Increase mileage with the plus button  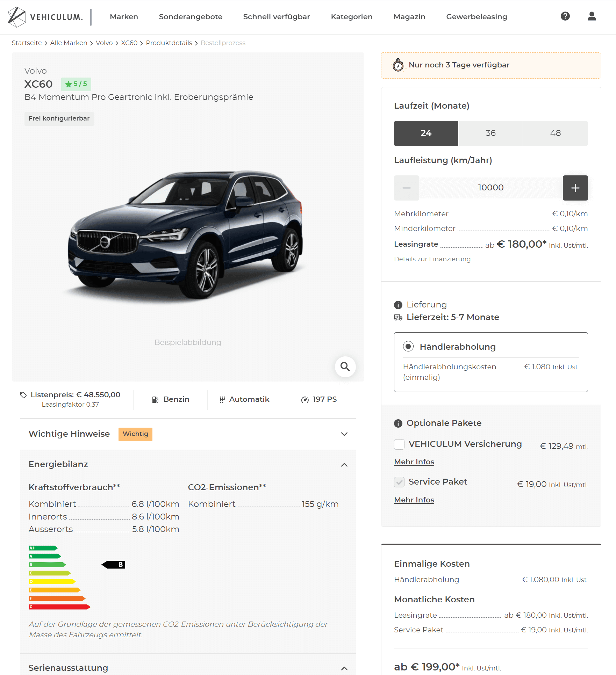coord(575,188)
